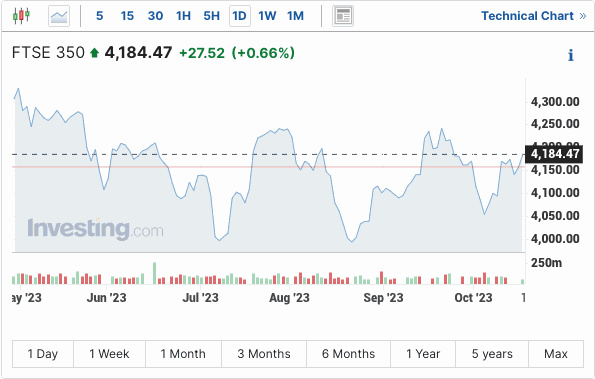
Task: Set interval to 30 minutes
Action: [155, 16]
